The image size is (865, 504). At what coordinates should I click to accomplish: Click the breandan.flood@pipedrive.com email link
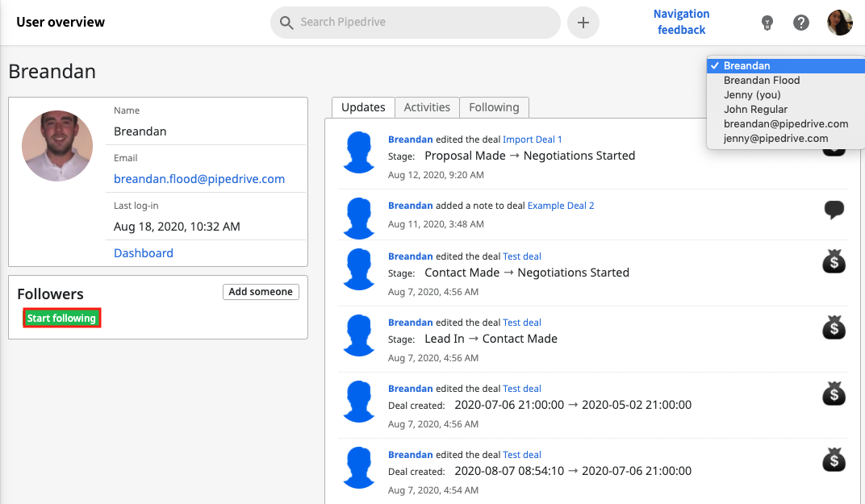[199, 179]
